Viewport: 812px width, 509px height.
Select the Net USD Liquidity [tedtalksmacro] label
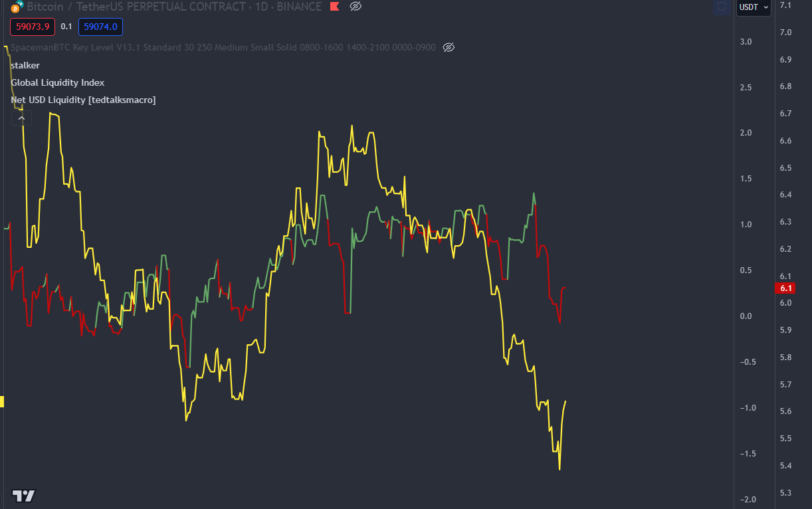point(83,100)
